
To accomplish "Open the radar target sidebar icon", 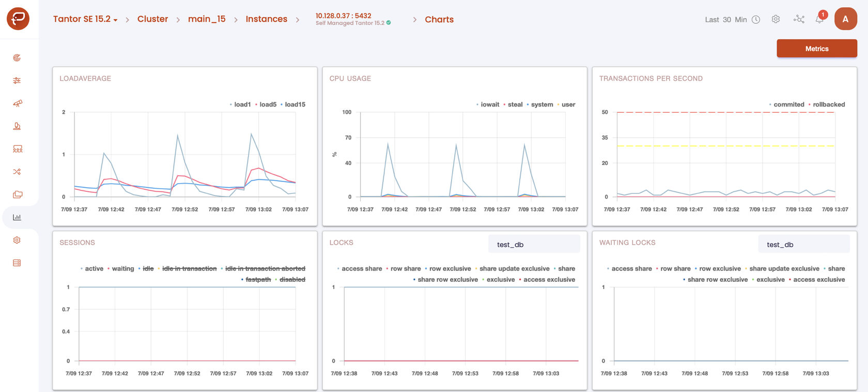I will (17, 58).
